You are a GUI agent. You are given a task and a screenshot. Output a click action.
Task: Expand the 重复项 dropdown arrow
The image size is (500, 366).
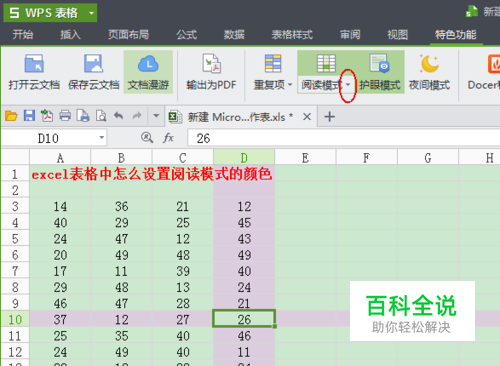(290, 85)
